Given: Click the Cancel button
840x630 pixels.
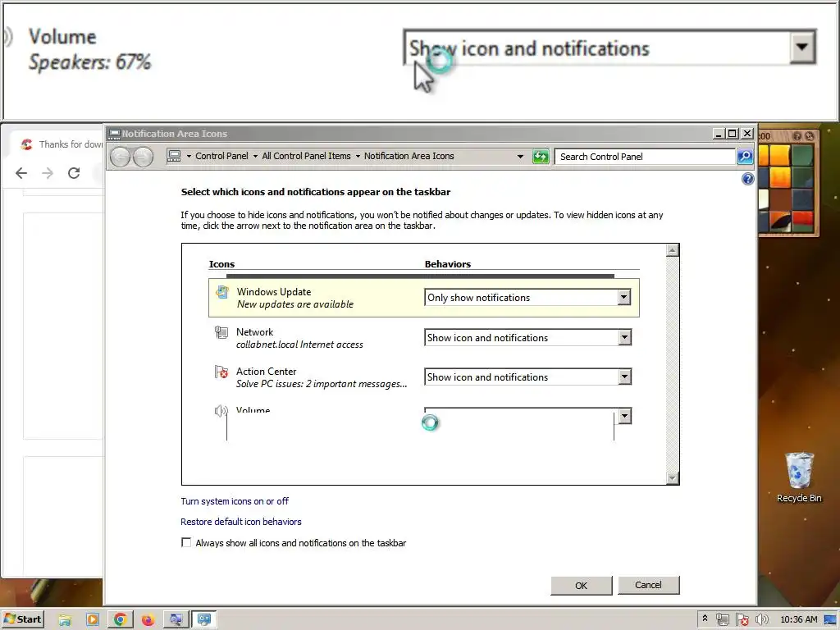Looking at the screenshot, I should [x=648, y=585].
